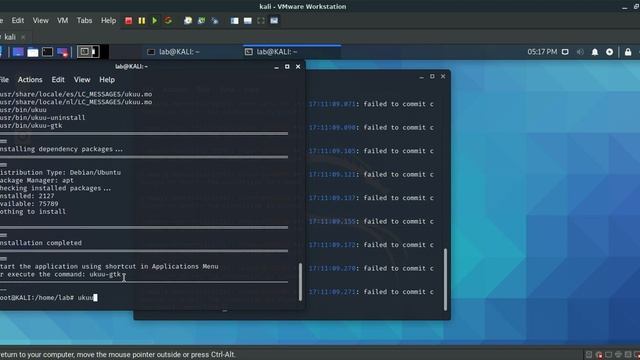This screenshot has height=360, width=640.
Task: Click the red VMware power off icon
Action: pos(128,20)
